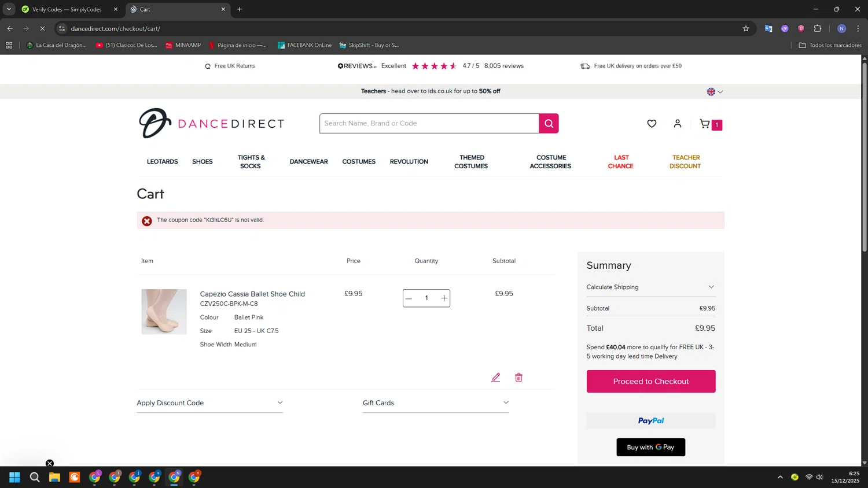Close the Verify Codes SimplyCodes tab
Screen dimensions: 868x488
[x=116, y=9]
